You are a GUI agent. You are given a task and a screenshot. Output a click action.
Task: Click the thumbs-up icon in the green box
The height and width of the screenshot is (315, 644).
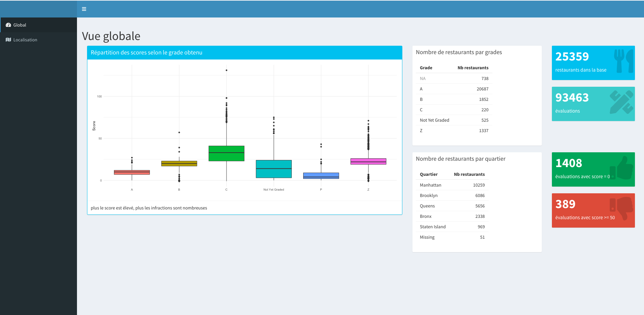click(621, 167)
